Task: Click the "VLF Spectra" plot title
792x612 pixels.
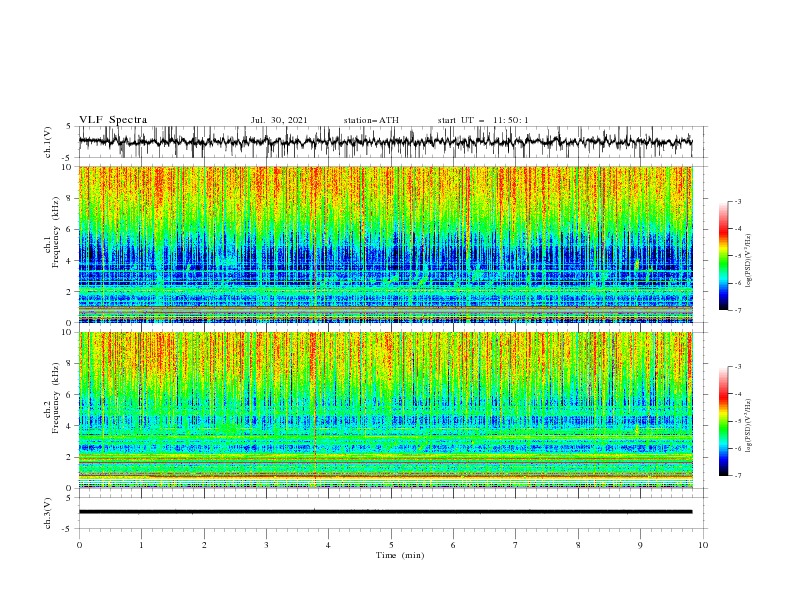Action: [x=113, y=120]
